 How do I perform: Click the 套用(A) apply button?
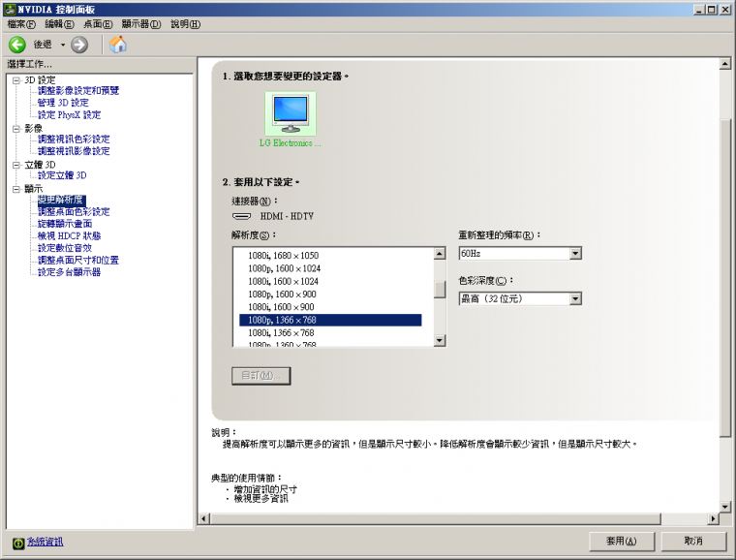[622, 542]
